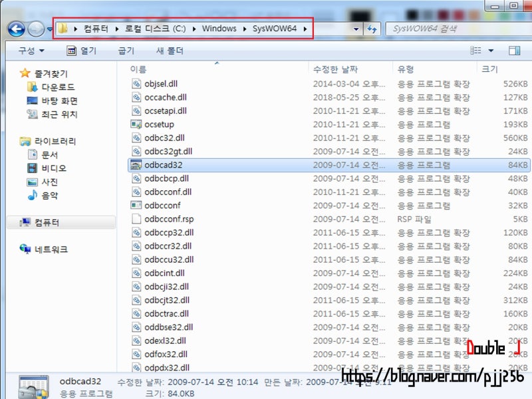Navigate to Windows via the breadcrumb link

219,28
